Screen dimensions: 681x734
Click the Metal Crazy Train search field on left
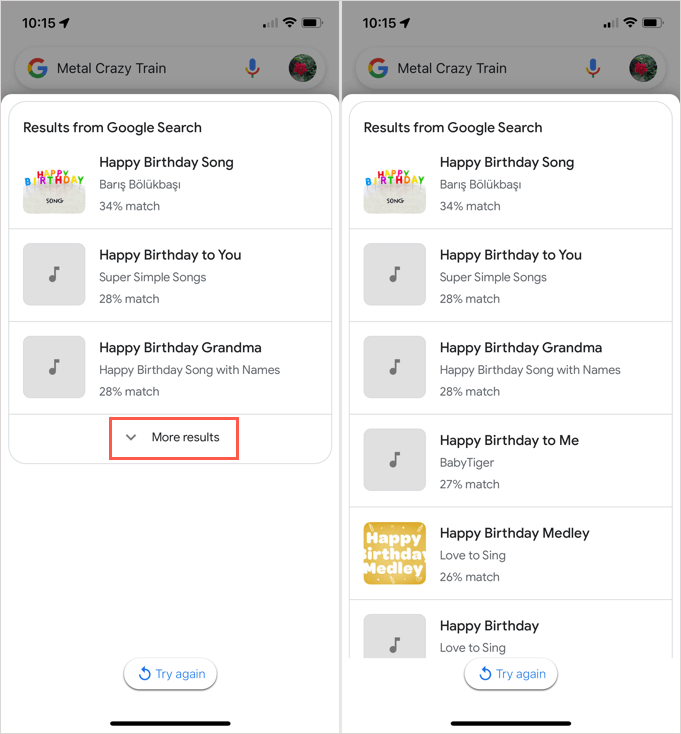click(140, 68)
